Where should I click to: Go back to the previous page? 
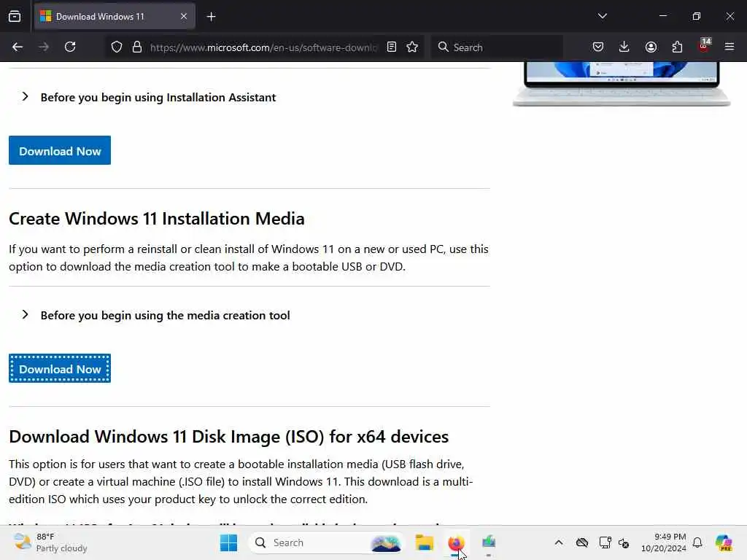pos(18,47)
